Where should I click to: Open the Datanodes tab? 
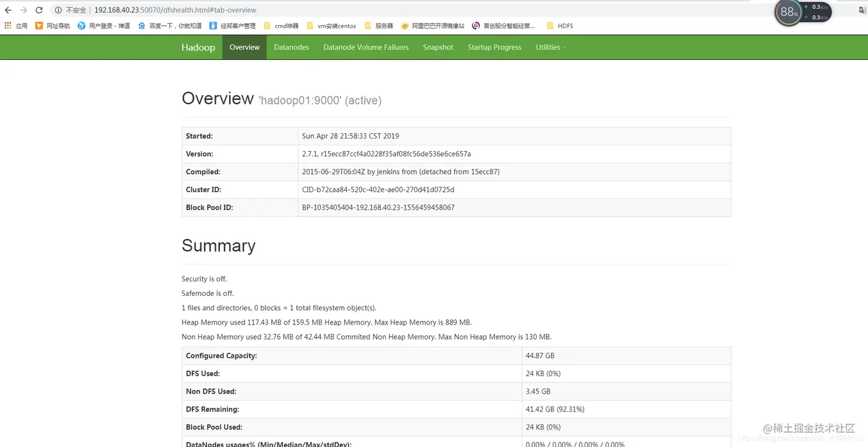click(292, 47)
